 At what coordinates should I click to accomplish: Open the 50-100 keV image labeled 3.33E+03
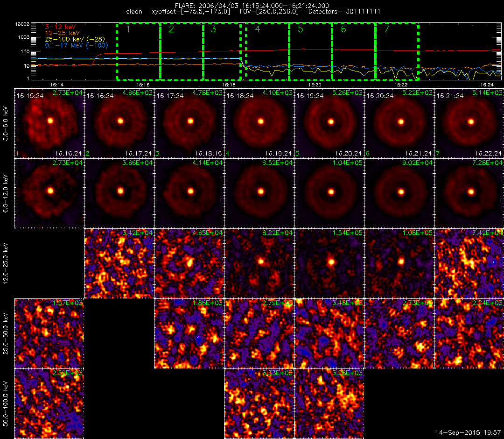pyautogui.click(x=259, y=404)
